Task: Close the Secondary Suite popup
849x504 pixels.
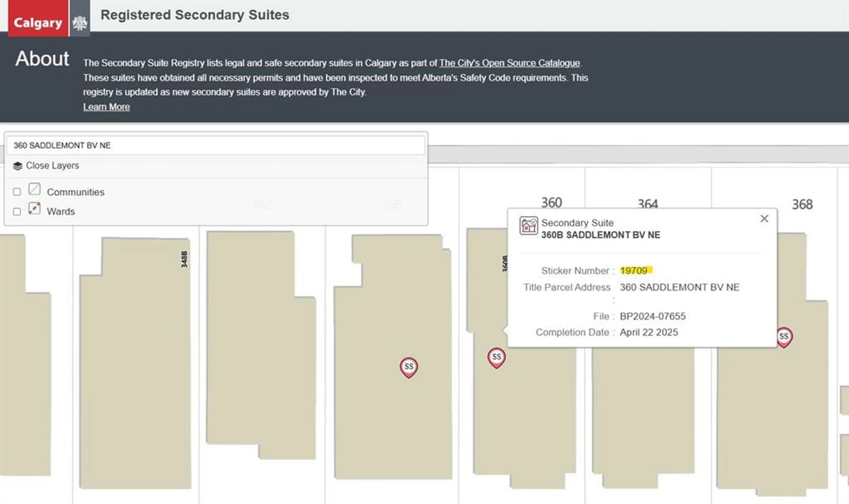Action: pyautogui.click(x=764, y=219)
